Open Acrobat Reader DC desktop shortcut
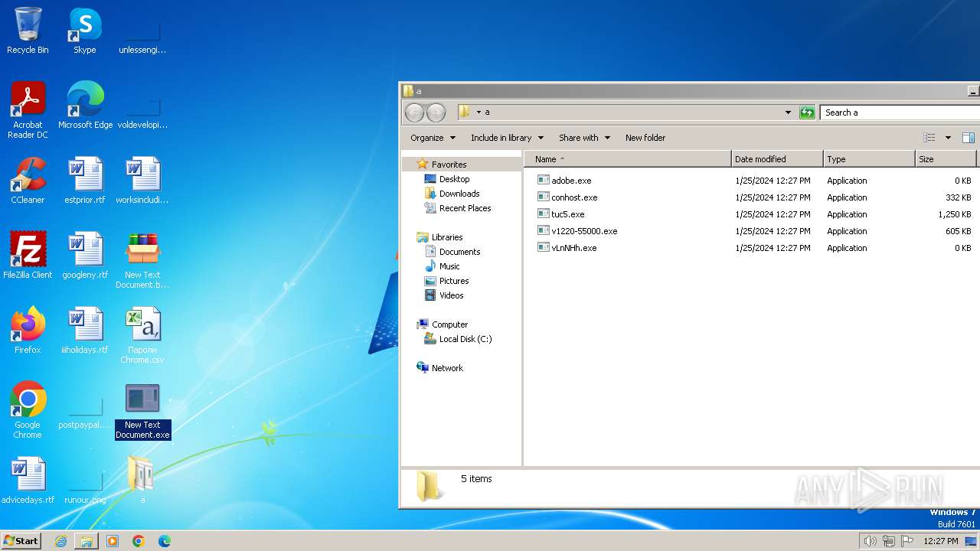Image resolution: width=980 pixels, height=551 pixels. 28,110
